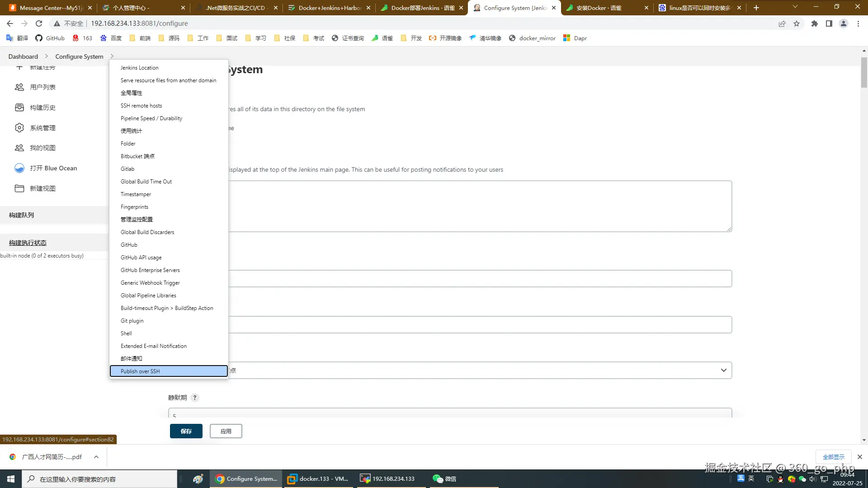The image size is (868, 488).
Task: Expand the dropdown chevron on the select field
Action: point(723,371)
